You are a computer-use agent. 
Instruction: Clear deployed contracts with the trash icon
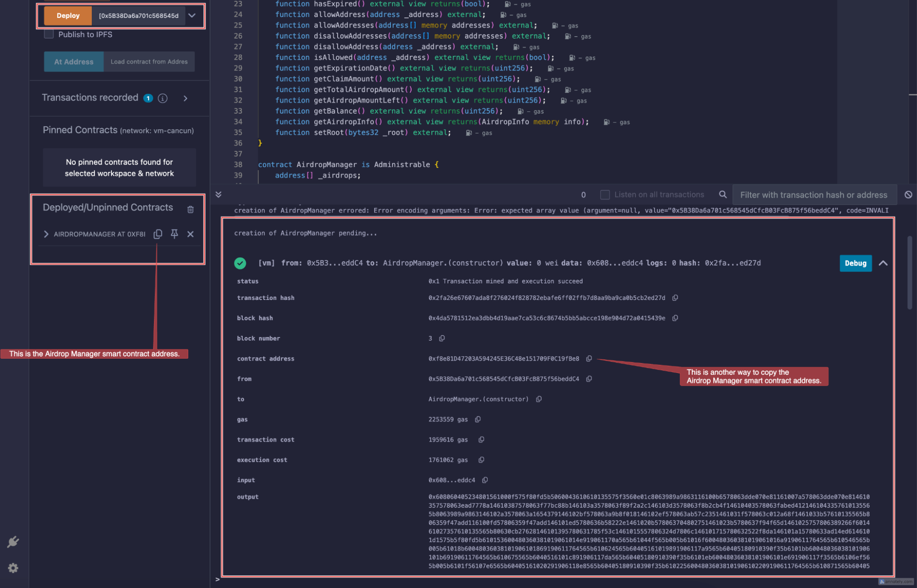pos(190,209)
